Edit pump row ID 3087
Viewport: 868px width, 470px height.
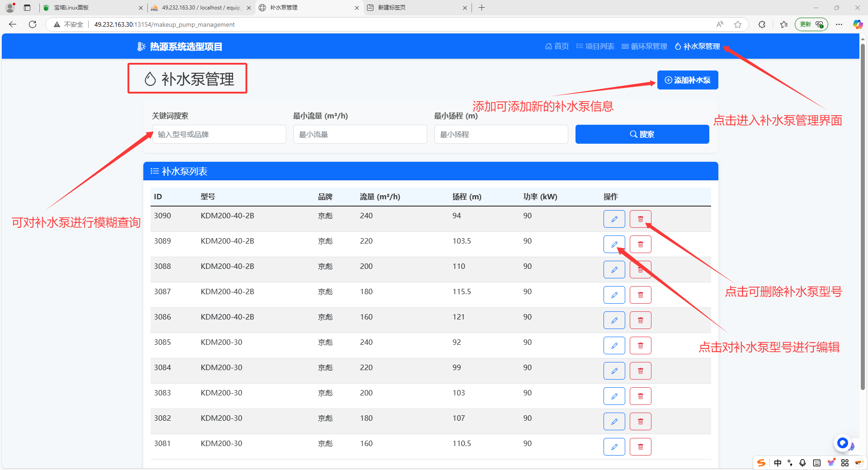(x=614, y=295)
